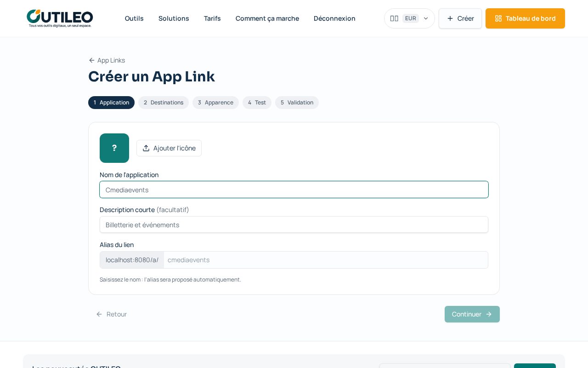The width and height of the screenshot is (588, 368).
Task: Go back to App Links
Action: pos(107,60)
